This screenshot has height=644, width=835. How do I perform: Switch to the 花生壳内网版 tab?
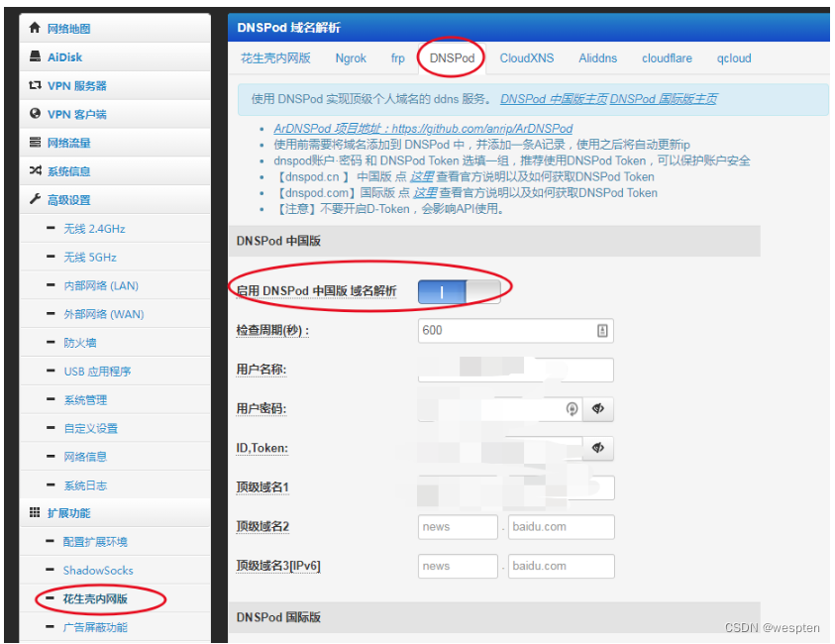pos(275,58)
